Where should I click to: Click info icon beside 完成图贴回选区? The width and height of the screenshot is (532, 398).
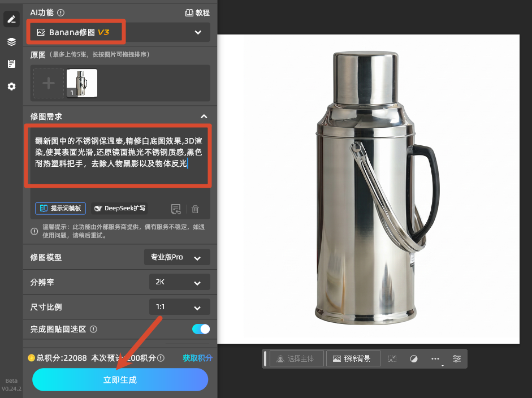[x=93, y=329]
